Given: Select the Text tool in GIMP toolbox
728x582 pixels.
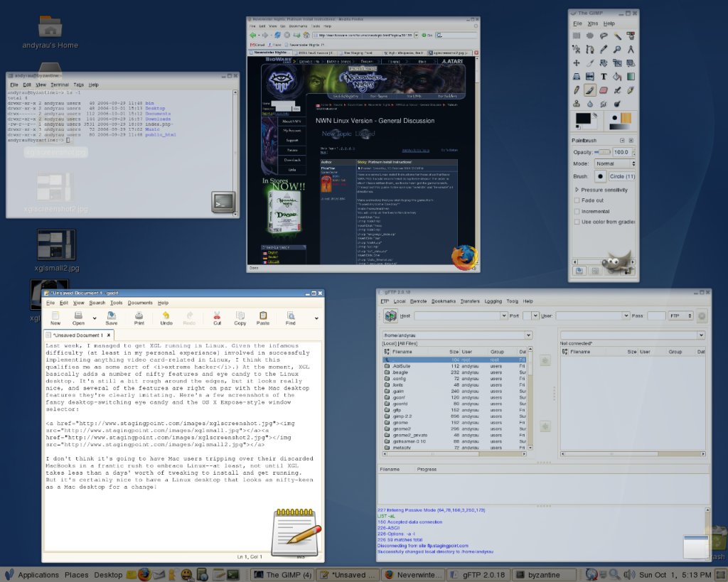Looking at the screenshot, I should [x=604, y=77].
